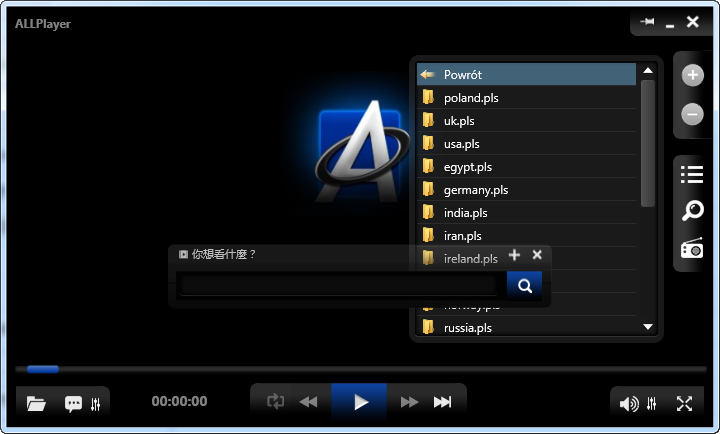Mute the volume speaker icon
Screen dimensions: 720x434
(x=628, y=404)
